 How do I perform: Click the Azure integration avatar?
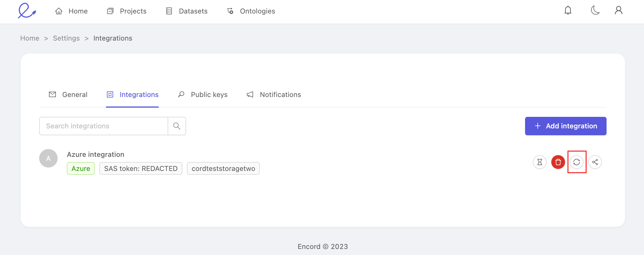48,158
